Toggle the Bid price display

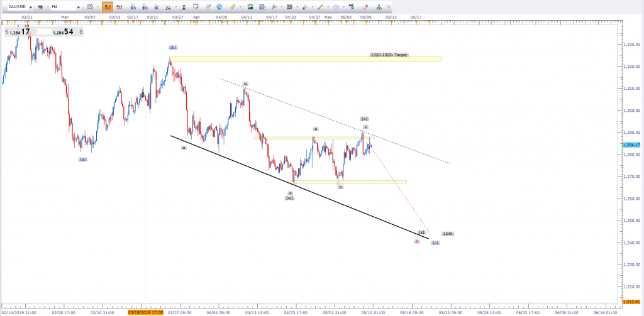tap(108, 6)
